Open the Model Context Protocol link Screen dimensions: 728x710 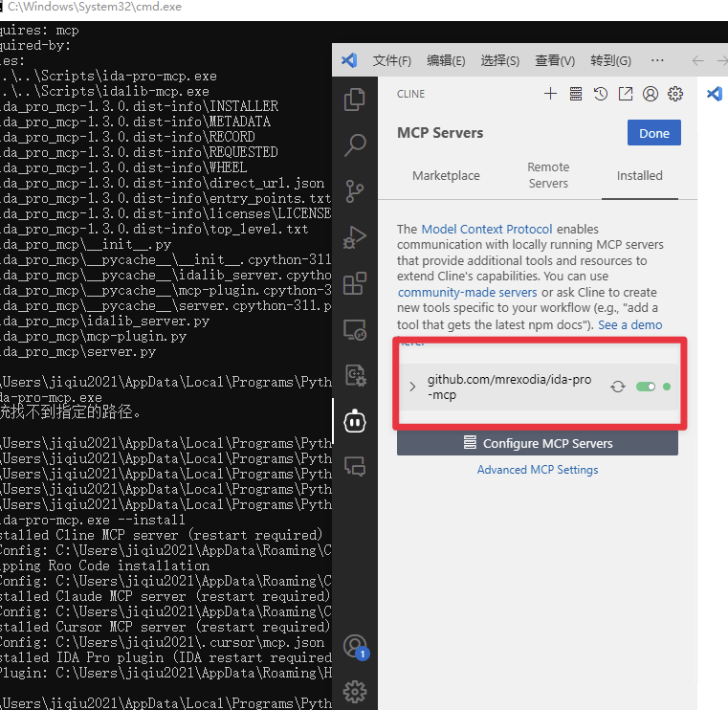click(x=487, y=229)
